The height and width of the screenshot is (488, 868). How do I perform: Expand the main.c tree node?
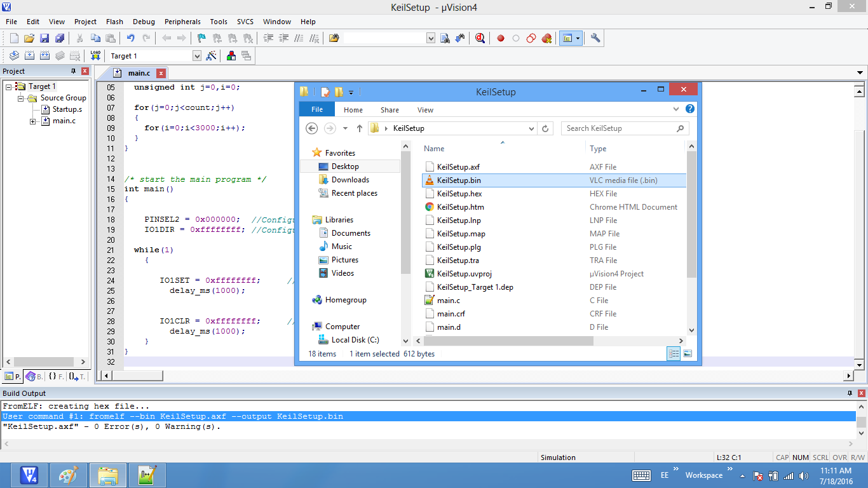32,121
